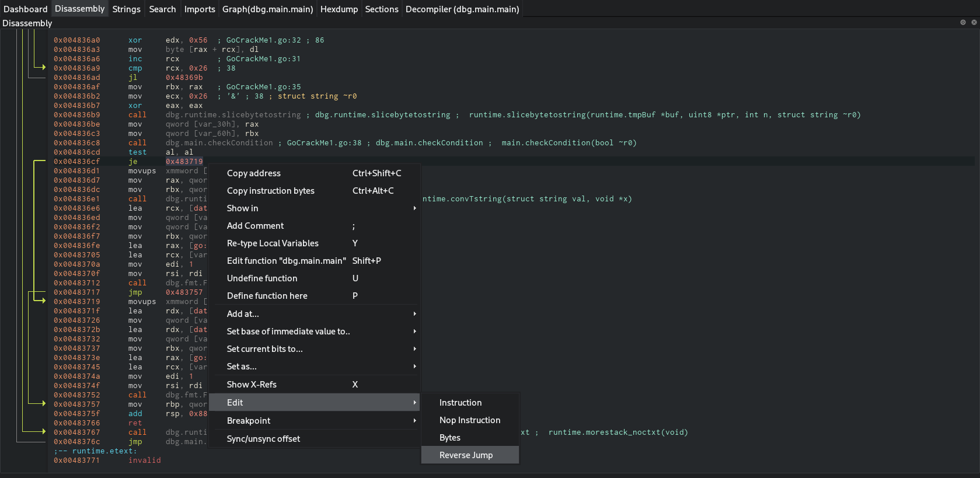Select Nop Instruction from the submenu
The height and width of the screenshot is (478, 980).
point(469,420)
